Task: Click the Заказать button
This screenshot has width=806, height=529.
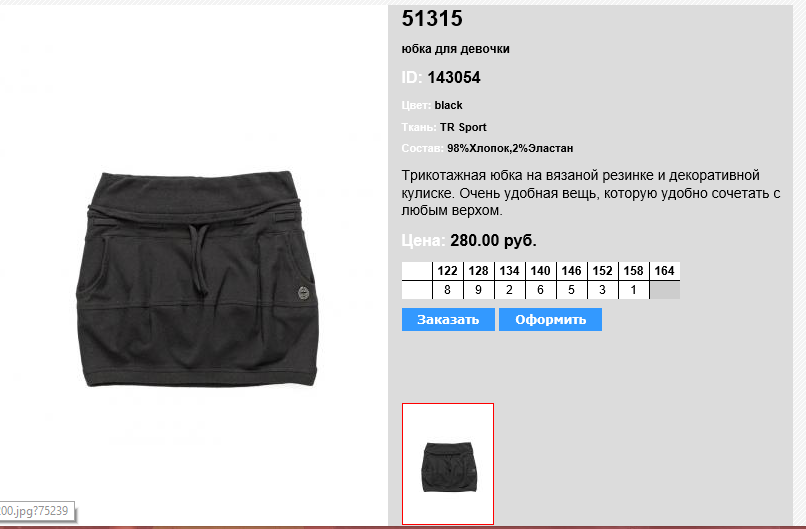Action: point(448,319)
